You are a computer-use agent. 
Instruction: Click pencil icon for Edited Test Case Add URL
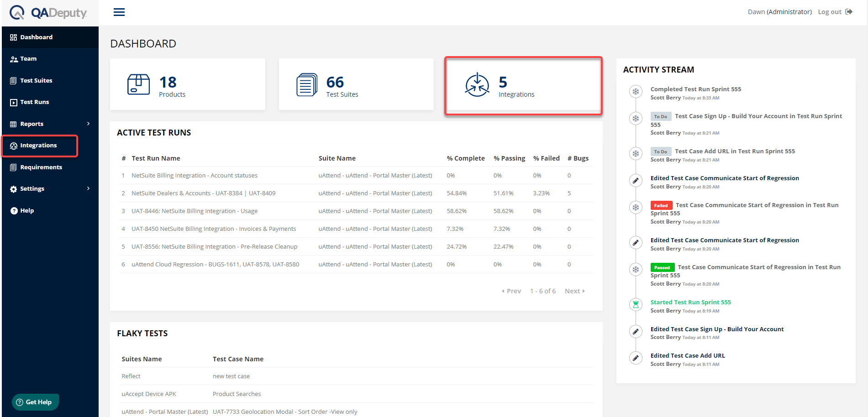point(636,358)
